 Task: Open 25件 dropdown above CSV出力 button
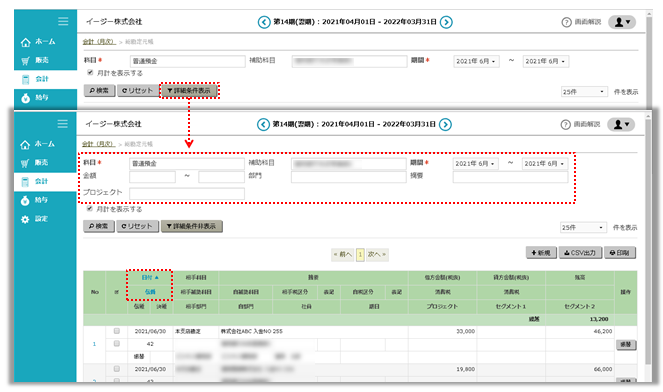583,228
